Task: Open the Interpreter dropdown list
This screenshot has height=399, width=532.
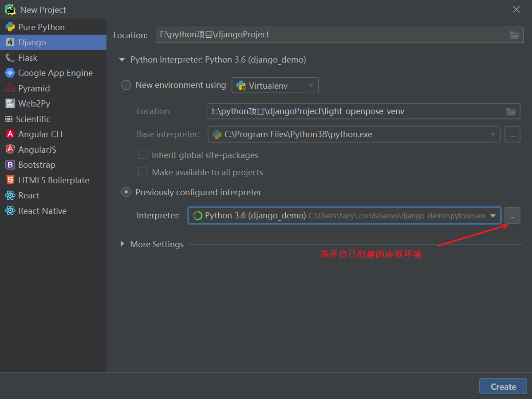Action: tap(493, 216)
